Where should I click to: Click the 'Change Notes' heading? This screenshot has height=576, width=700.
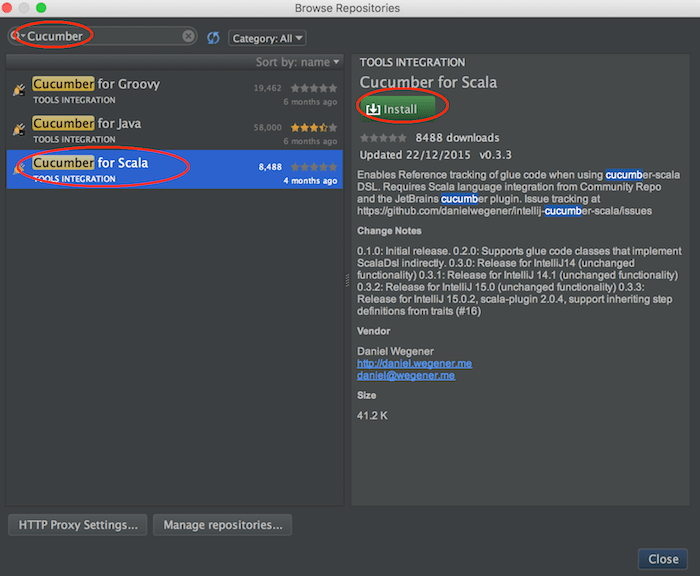389,231
